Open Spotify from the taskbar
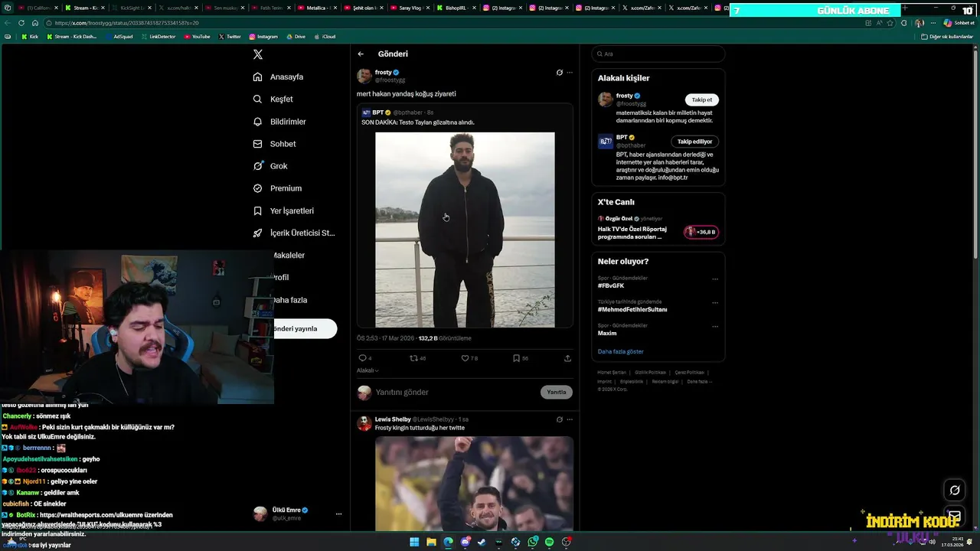This screenshot has height=551, width=980. [549, 542]
